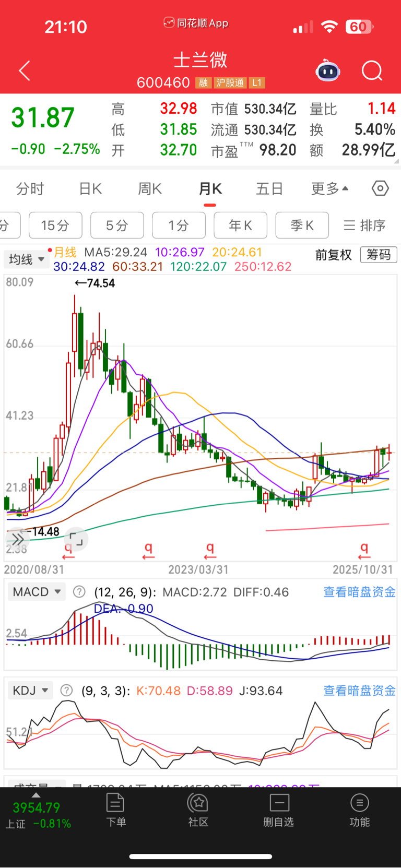Expand the 前复权 adjustment selector
Image resolution: width=401 pixels, height=868 pixels.
[x=334, y=255]
